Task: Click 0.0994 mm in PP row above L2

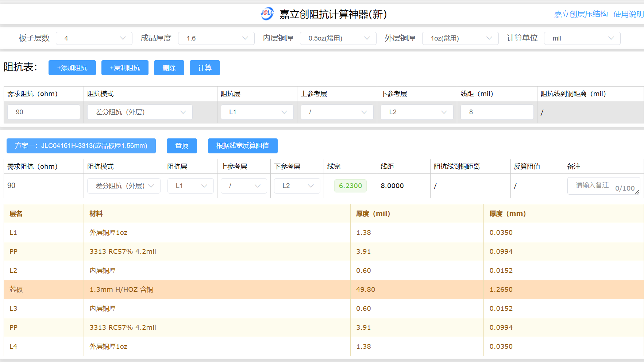Action: coord(501,252)
